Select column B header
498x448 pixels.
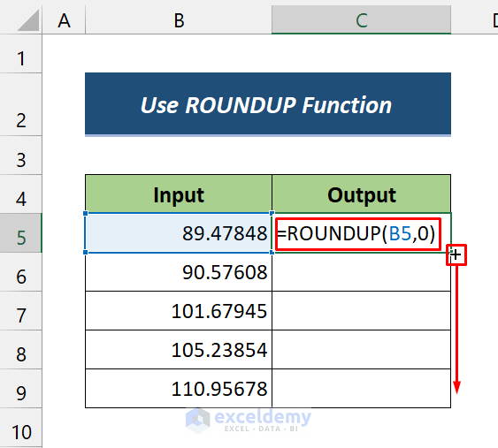pos(179,20)
